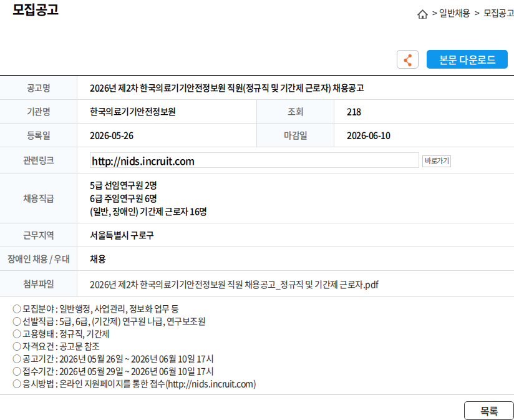Screen dimensions: 514x420
Task: Open the attached 채용공고 pdf file
Action: point(234,284)
